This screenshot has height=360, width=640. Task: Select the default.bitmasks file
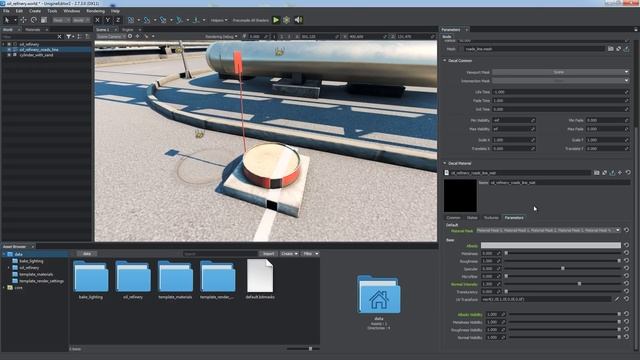click(260, 280)
